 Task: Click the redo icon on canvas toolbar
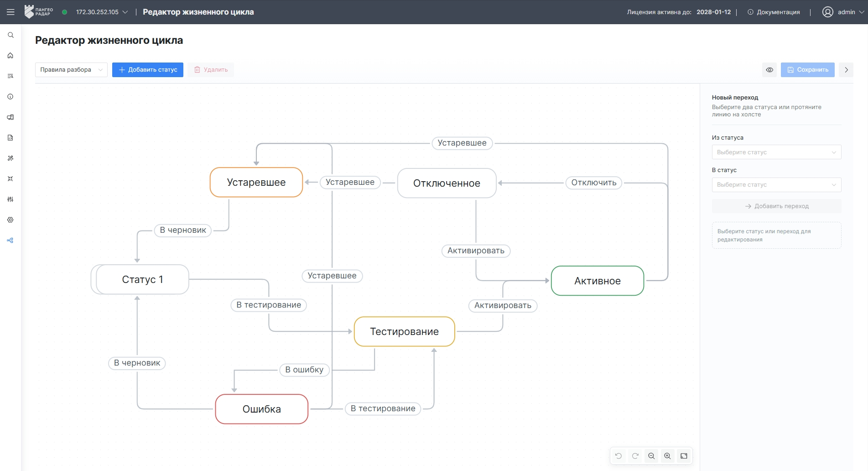pyautogui.click(x=635, y=456)
